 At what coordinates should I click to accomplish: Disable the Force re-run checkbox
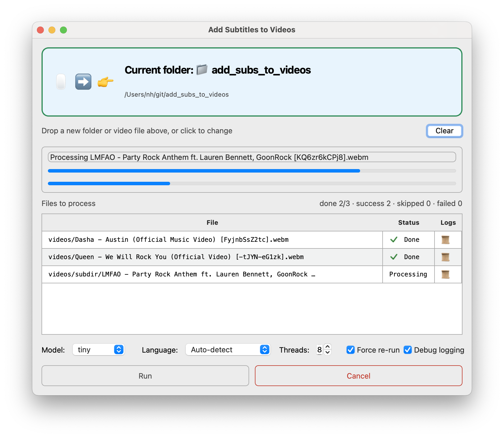tap(351, 350)
